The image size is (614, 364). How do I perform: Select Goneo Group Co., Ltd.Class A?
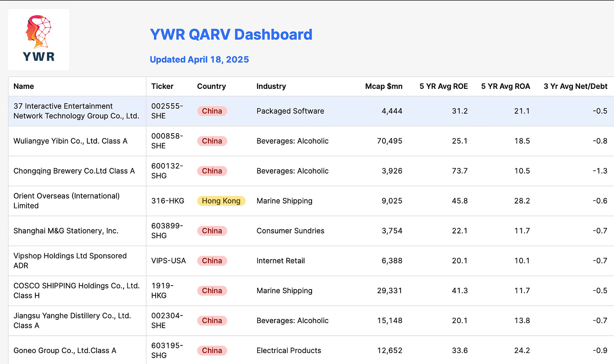click(65, 351)
